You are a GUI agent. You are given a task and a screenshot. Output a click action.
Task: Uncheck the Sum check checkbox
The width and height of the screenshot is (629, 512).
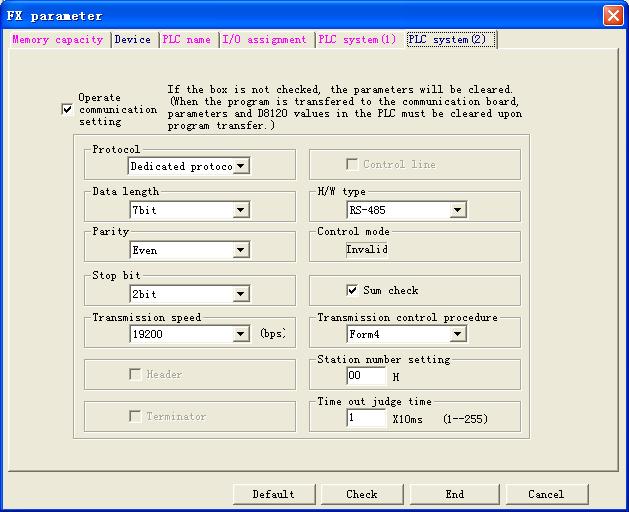352,290
